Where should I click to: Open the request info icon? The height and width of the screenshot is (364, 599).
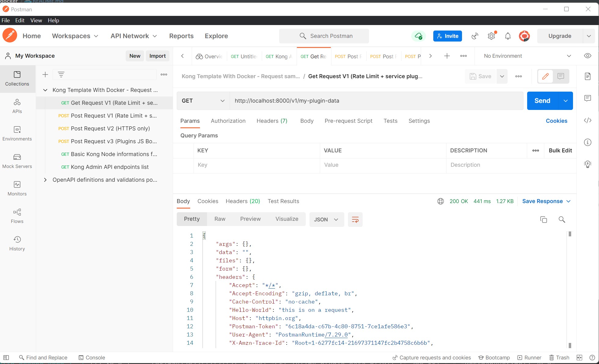tap(588, 142)
